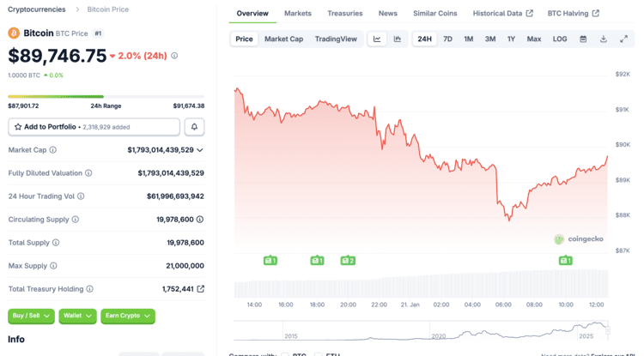Click Add to Portfolio button

click(x=94, y=127)
